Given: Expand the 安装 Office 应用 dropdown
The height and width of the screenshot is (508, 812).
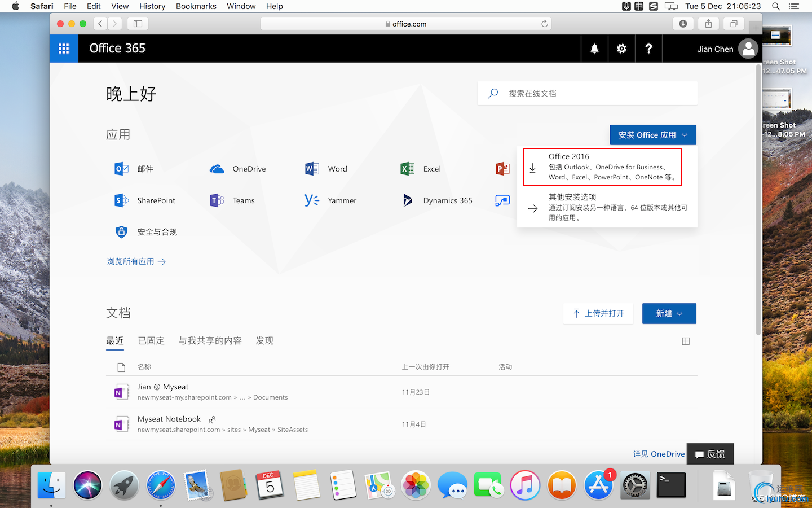Looking at the screenshot, I should point(653,135).
